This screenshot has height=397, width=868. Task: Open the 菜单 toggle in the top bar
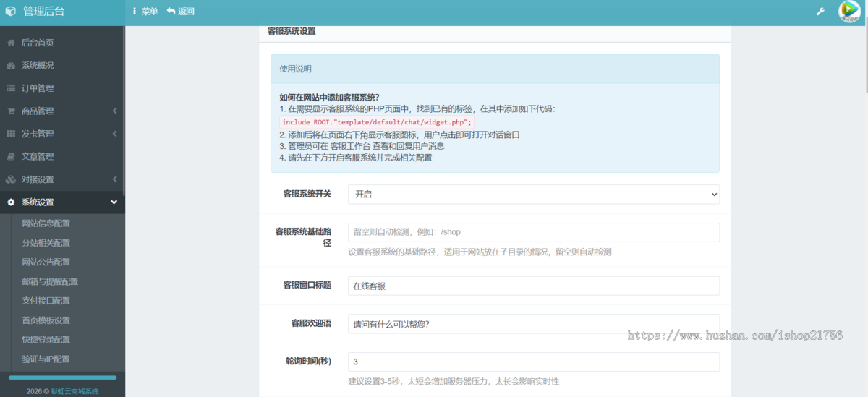(145, 12)
